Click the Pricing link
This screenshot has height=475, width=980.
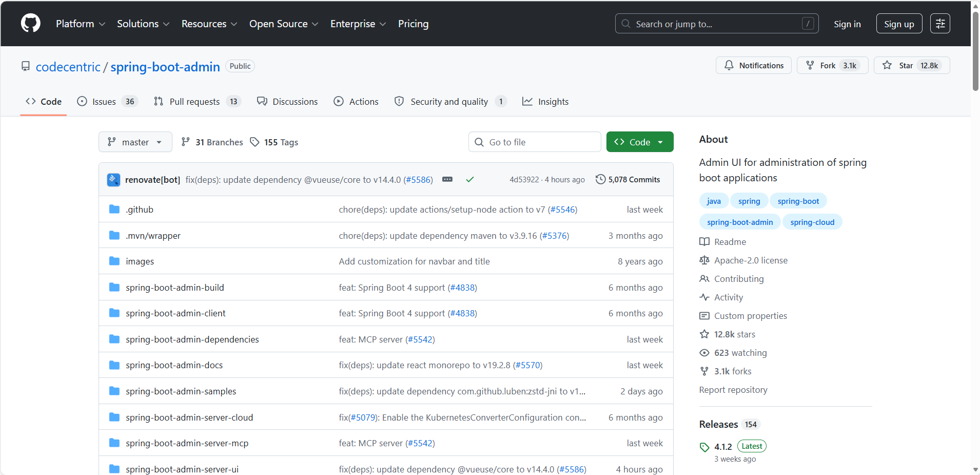(413, 24)
